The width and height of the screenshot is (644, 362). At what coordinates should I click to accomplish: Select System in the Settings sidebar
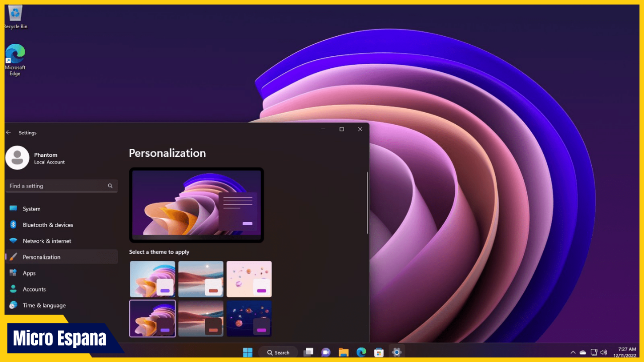(32, 209)
